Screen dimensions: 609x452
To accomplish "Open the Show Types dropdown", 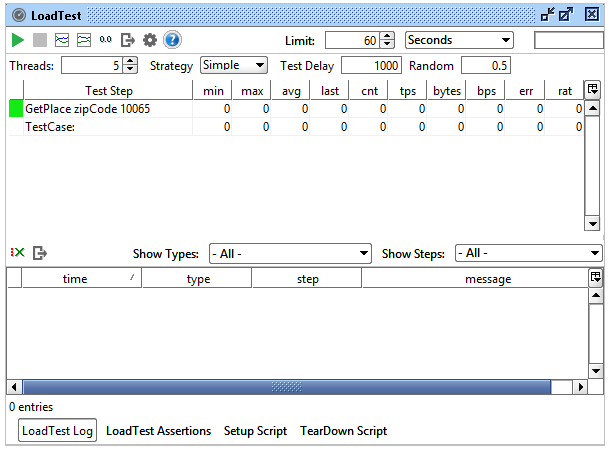I will [x=290, y=254].
